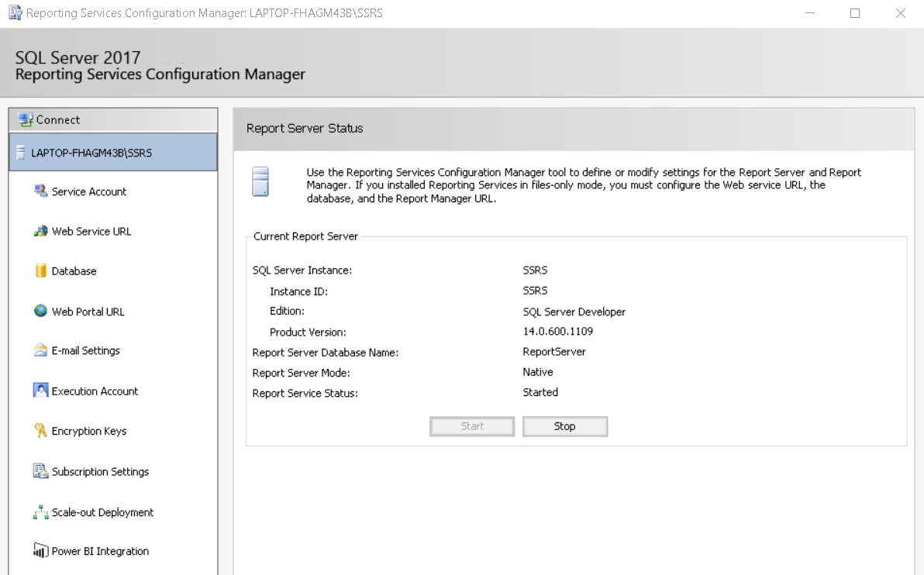
Task: Click the Report Server Database Name label
Action: pyautogui.click(x=326, y=353)
